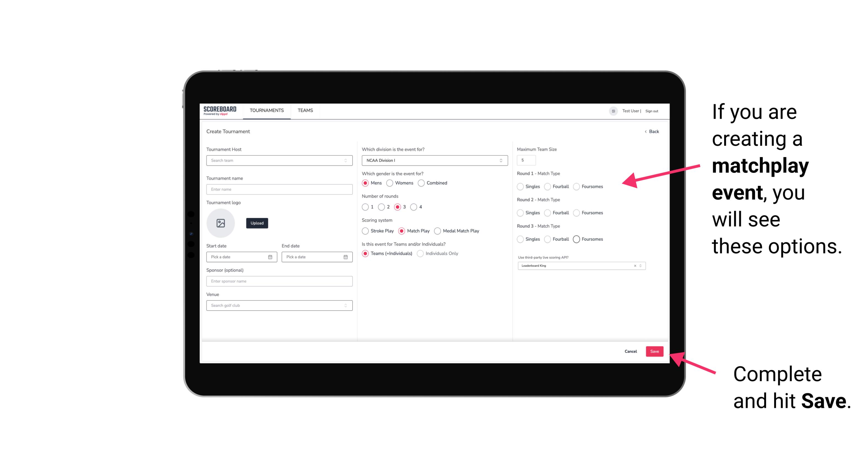Click the Save button

(x=655, y=352)
